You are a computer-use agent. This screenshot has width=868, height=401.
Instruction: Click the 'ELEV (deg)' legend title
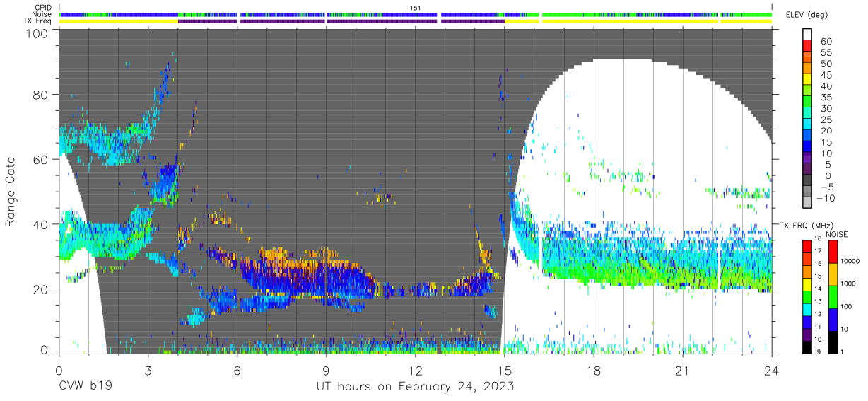click(x=807, y=15)
